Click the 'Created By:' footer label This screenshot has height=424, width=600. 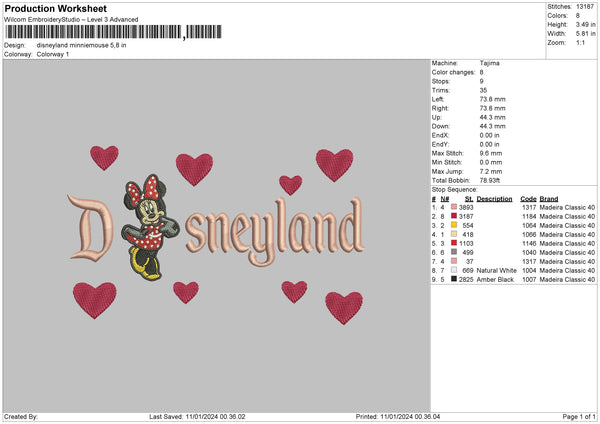pos(21,417)
